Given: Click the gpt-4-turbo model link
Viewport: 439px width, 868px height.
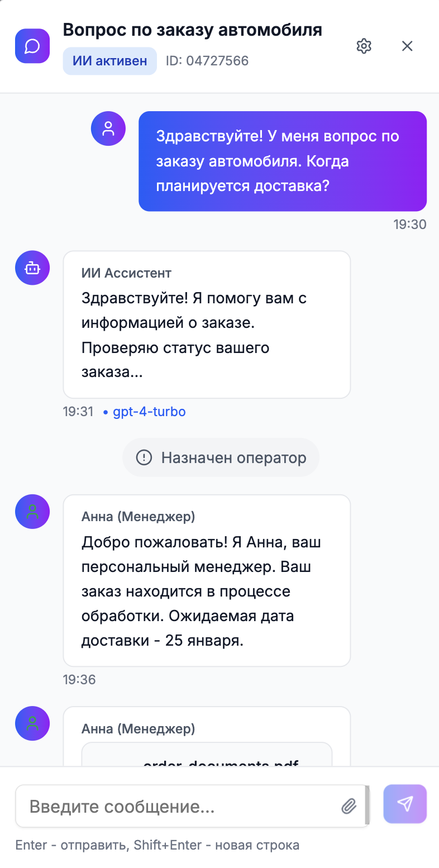Looking at the screenshot, I should pyautogui.click(x=149, y=412).
